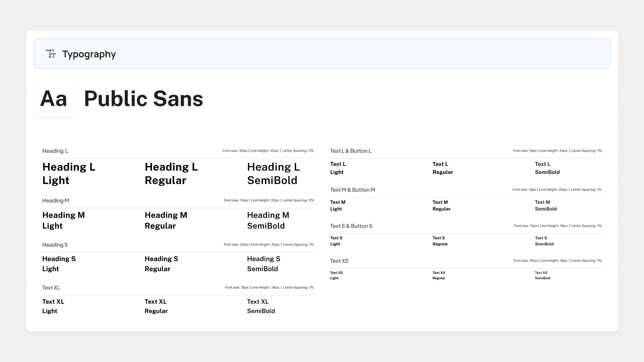
Task: Select the Heading S Light sample
Action: (59, 264)
